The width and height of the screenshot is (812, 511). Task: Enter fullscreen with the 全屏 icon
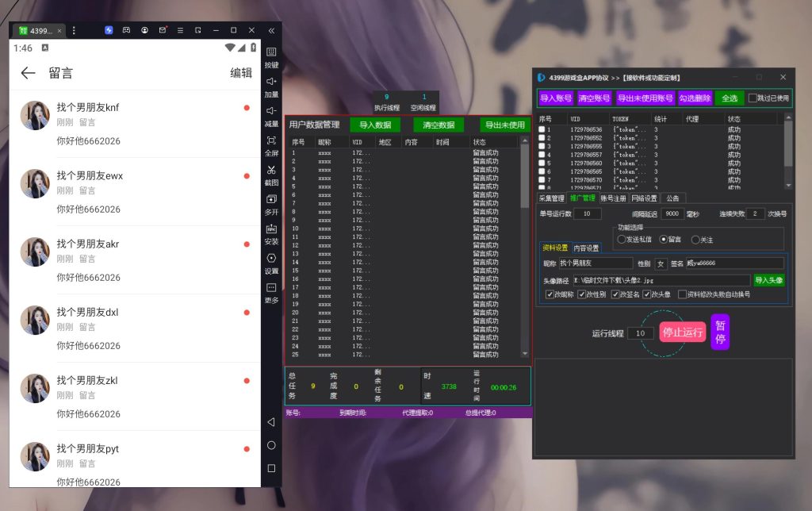pyautogui.click(x=271, y=140)
